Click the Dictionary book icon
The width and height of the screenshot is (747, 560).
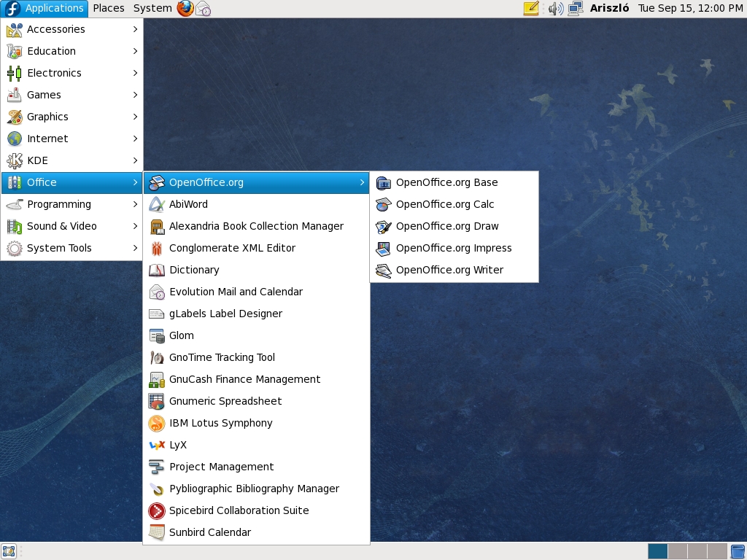[157, 270]
